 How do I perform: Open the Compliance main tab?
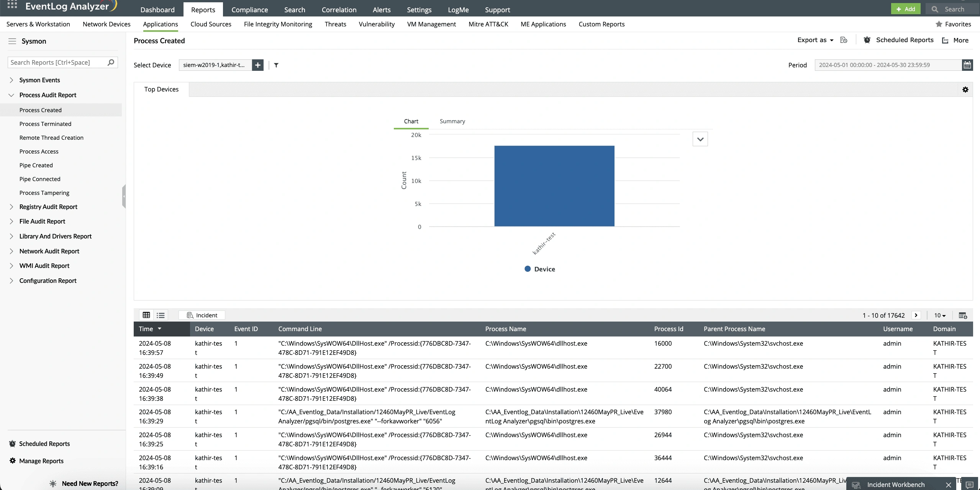point(249,10)
